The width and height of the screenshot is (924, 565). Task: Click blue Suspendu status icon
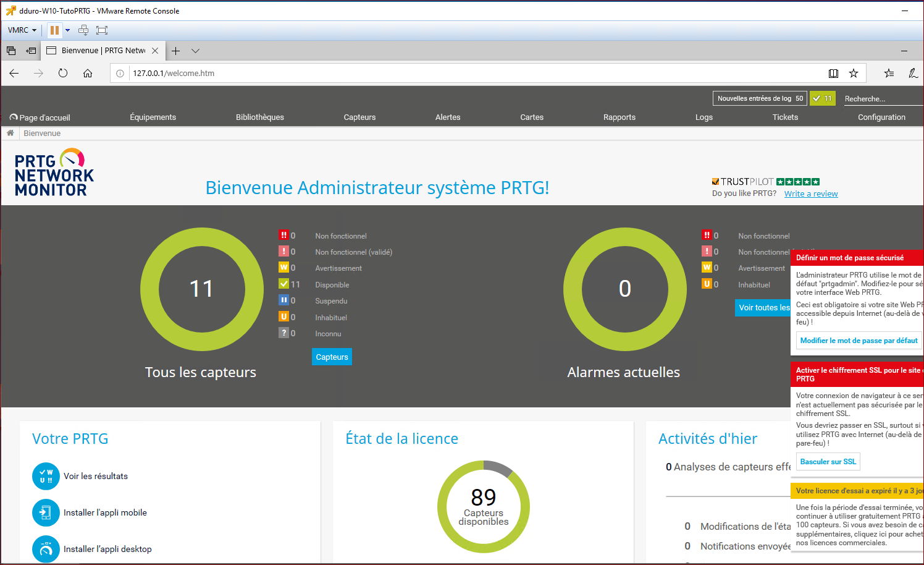pos(283,300)
